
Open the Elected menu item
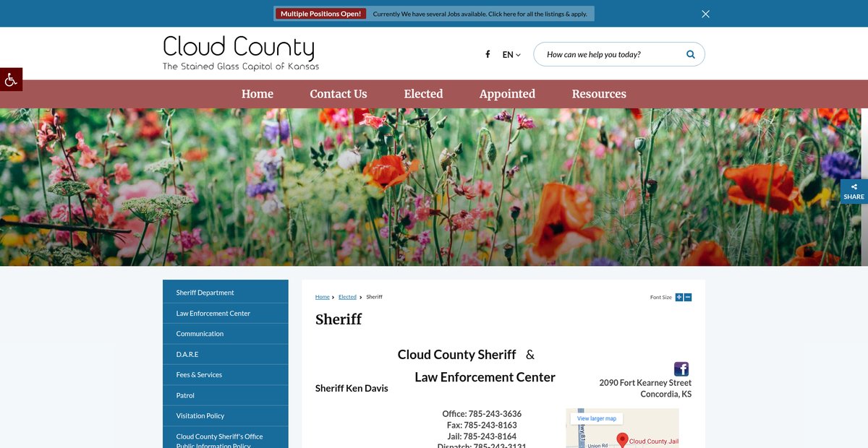pyautogui.click(x=423, y=94)
